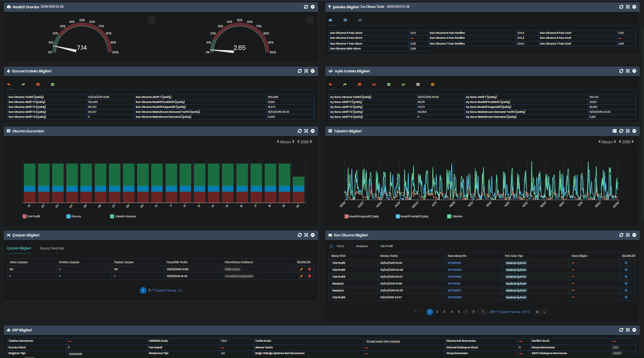Click the green table icon in Güncel Endeks

tap(53, 84)
